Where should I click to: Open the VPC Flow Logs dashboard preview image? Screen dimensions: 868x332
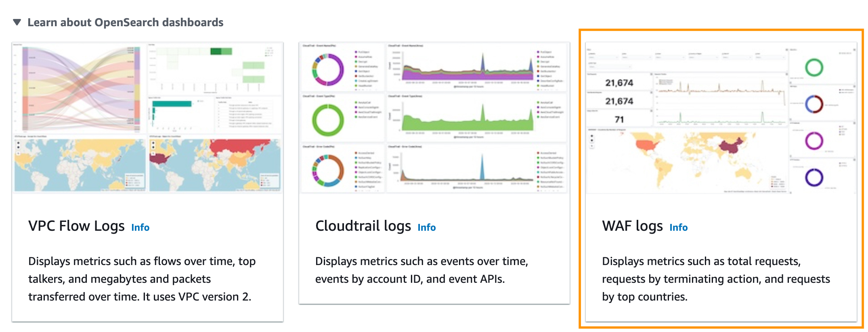(147, 117)
